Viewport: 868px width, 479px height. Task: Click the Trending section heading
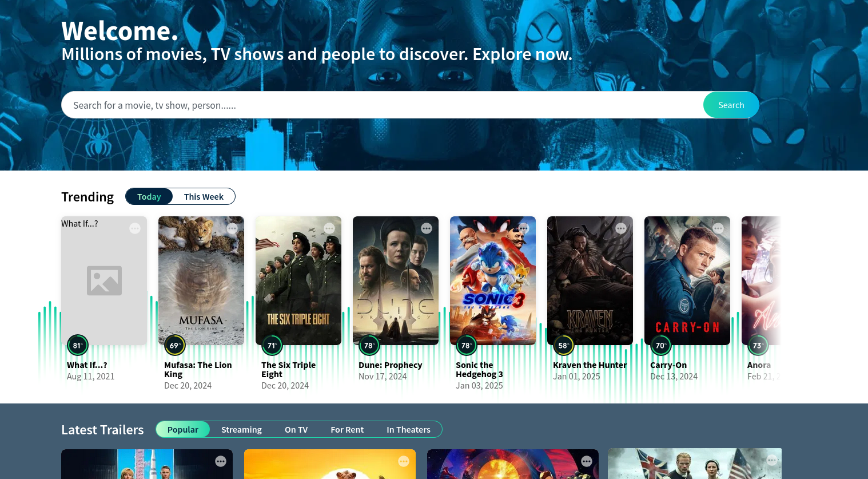coord(87,197)
